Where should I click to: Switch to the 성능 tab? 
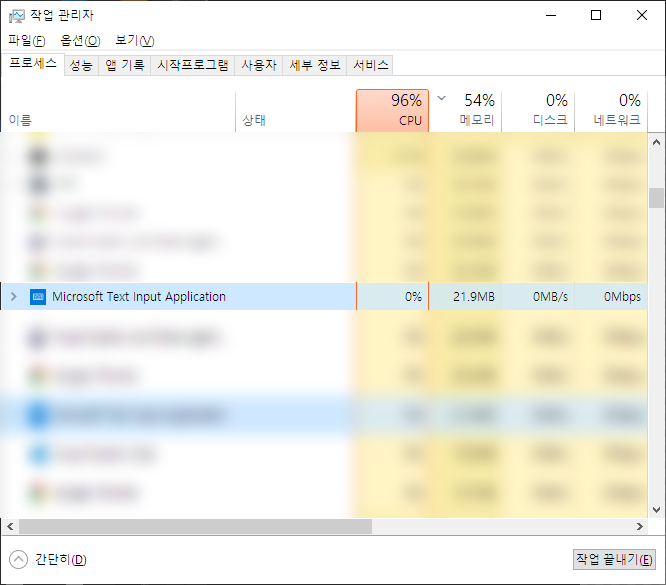coord(81,65)
